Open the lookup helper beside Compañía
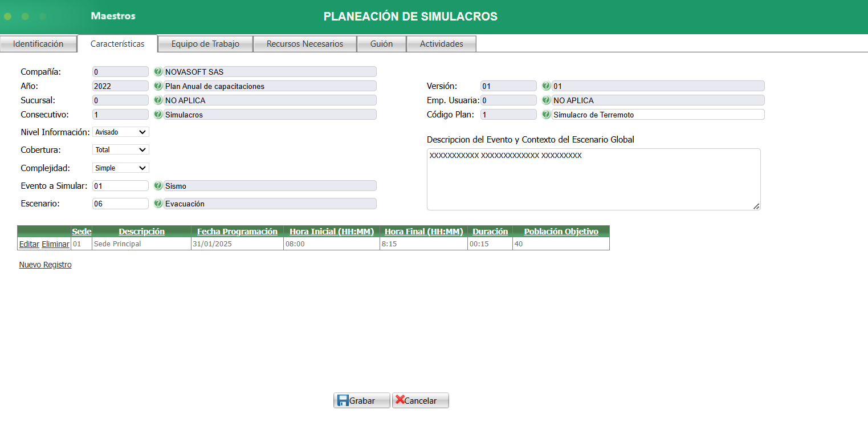Image resolution: width=868 pixels, height=426 pixels. [158, 71]
